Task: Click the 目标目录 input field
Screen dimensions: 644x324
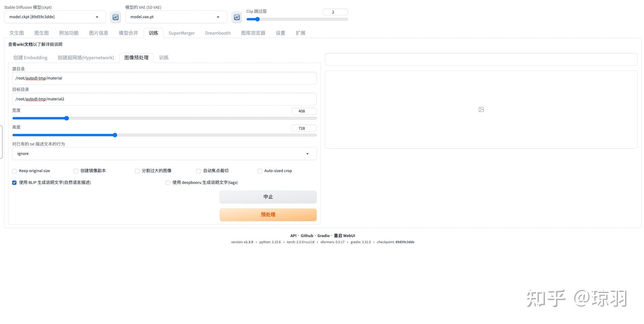Action: coord(164,99)
